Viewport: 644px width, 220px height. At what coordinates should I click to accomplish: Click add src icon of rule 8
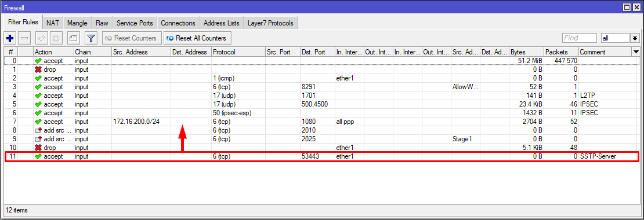[x=39, y=130]
